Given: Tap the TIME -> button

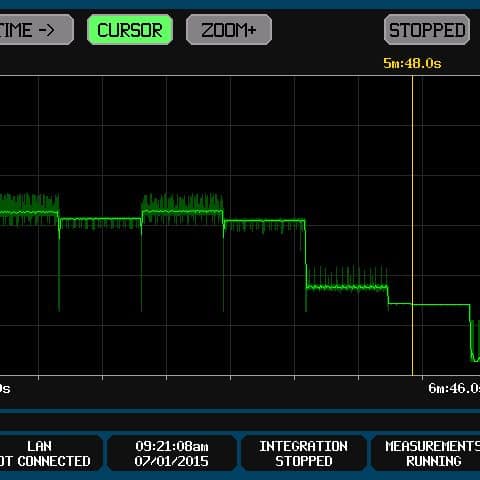Looking at the screenshot, I should coord(36,30).
